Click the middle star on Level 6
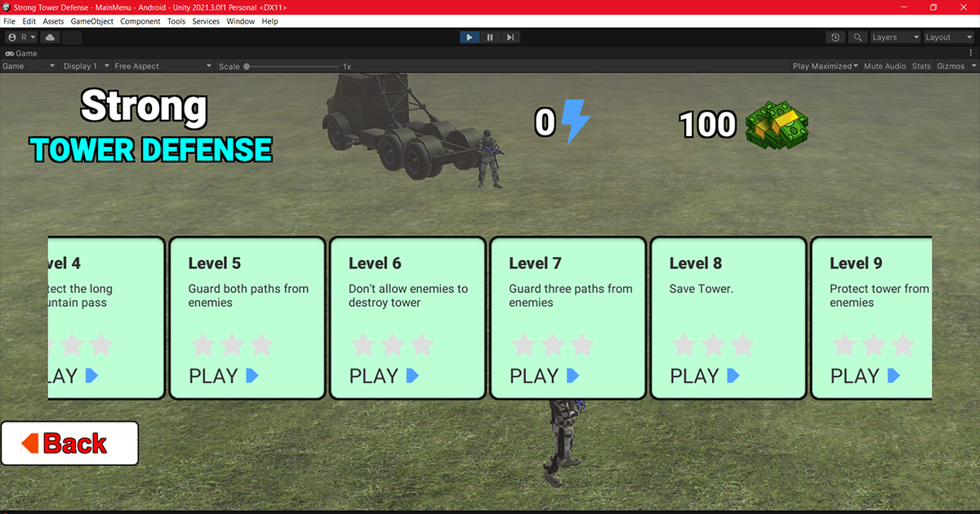The height and width of the screenshot is (514, 980). (x=392, y=344)
